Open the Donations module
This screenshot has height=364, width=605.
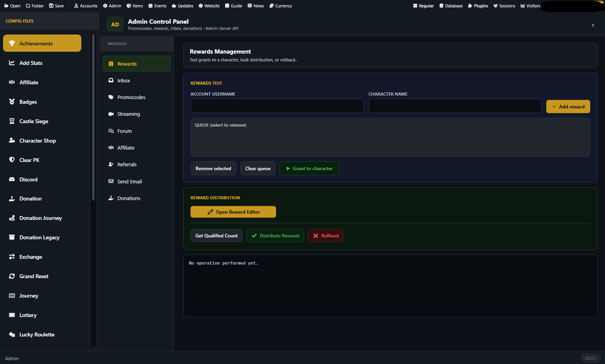[136, 198]
